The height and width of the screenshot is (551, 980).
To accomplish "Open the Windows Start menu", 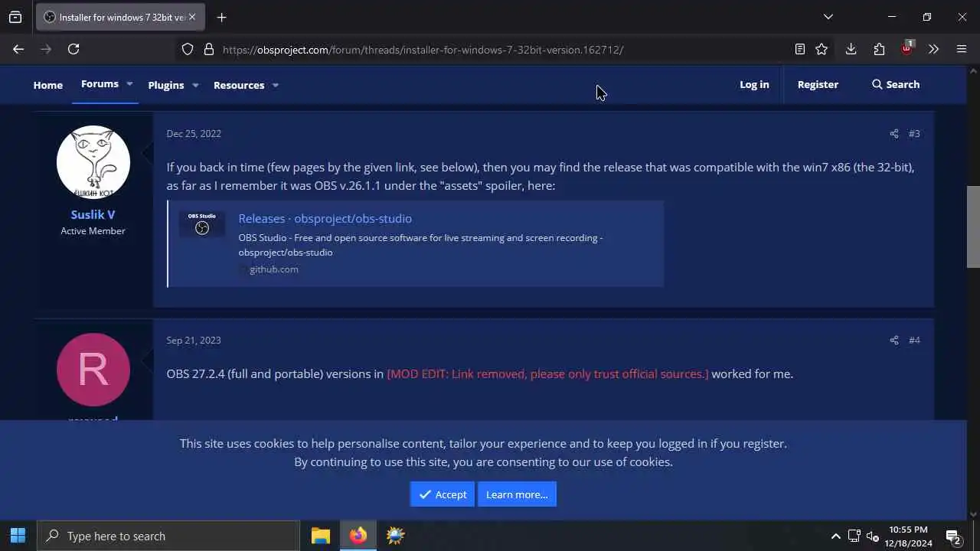I will [x=18, y=536].
